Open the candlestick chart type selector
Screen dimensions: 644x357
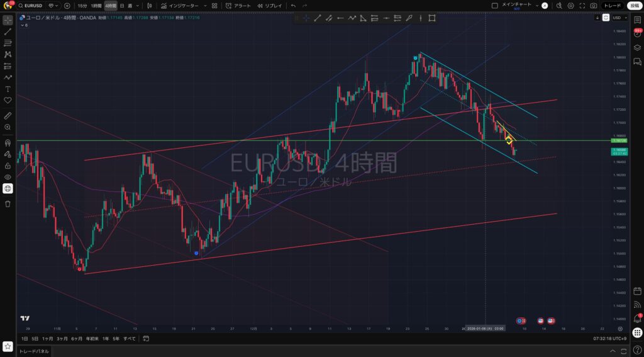pyautogui.click(x=149, y=6)
